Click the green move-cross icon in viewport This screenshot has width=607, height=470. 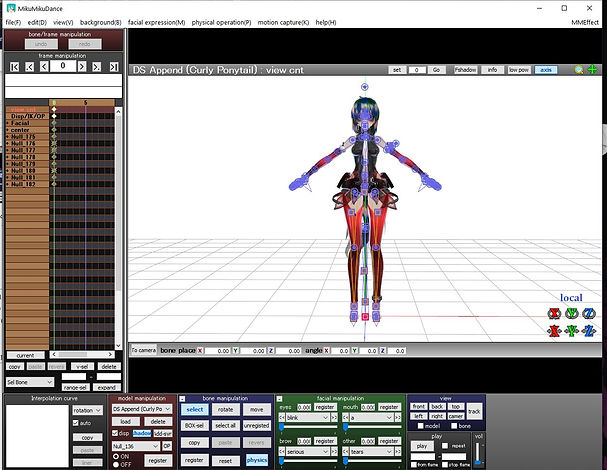pos(593,70)
